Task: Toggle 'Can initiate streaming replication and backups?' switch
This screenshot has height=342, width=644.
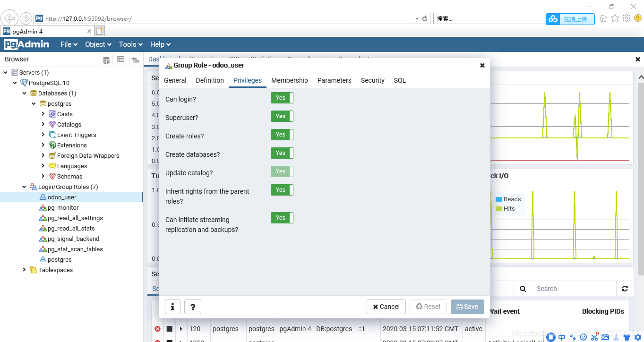Action: pyautogui.click(x=282, y=218)
